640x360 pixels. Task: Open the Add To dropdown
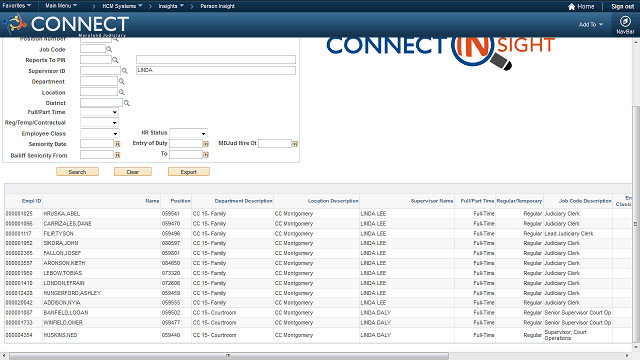[591, 24]
